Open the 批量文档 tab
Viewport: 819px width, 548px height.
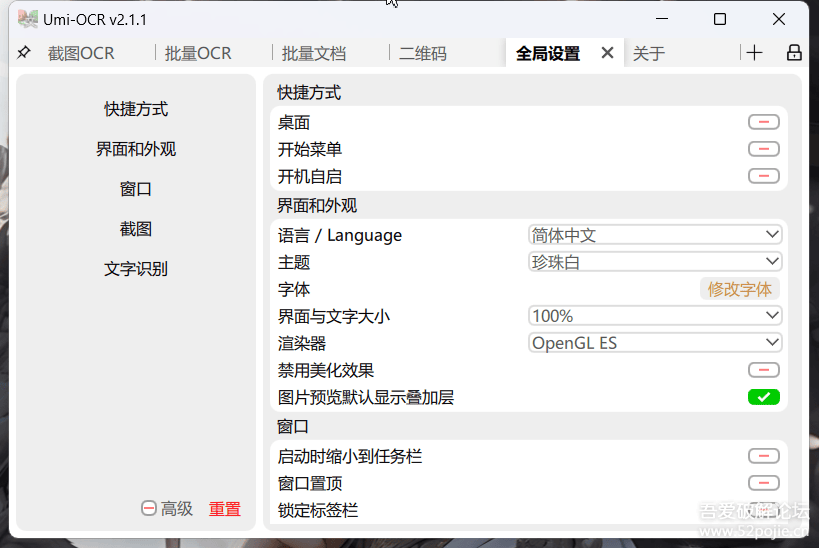(313, 54)
